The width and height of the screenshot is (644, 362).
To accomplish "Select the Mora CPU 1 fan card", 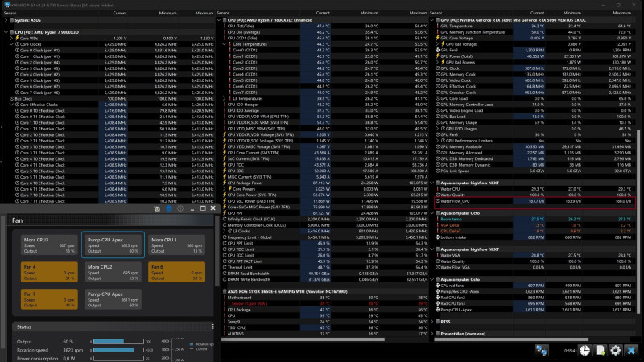I will (176, 245).
